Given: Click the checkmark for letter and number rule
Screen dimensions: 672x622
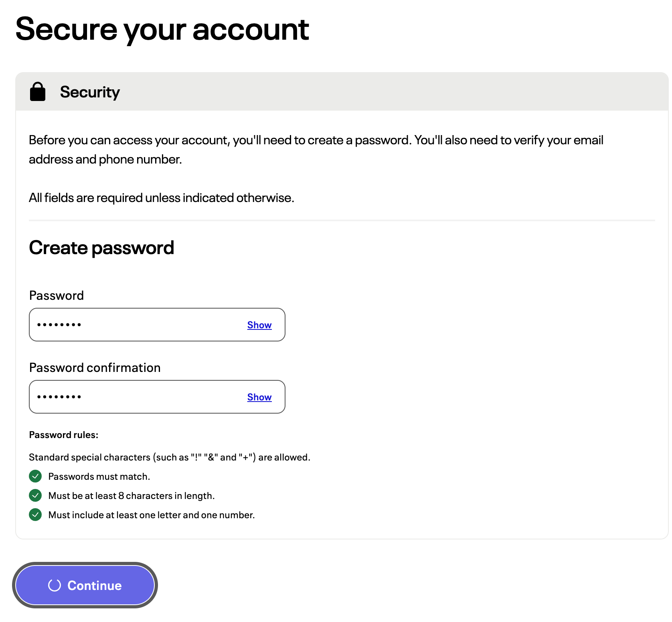Looking at the screenshot, I should pos(35,515).
